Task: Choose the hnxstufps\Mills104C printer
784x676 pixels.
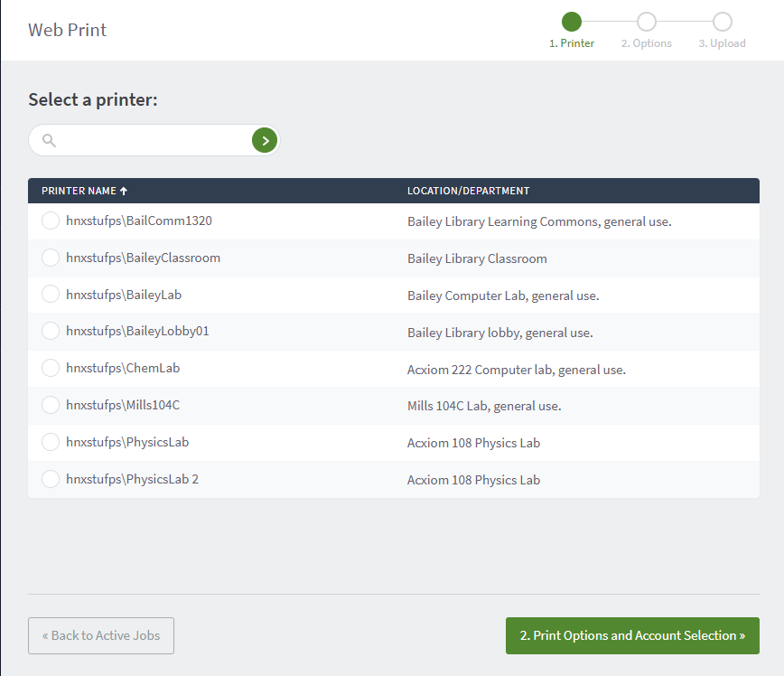Action: (51, 405)
